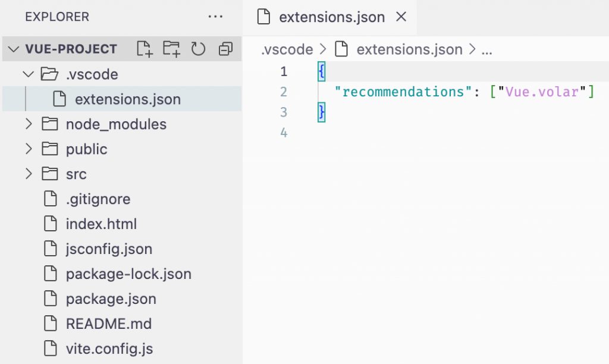Click the node_modules folder icon
The height and width of the screenshot is (364, 609).
tap(49, 124)
